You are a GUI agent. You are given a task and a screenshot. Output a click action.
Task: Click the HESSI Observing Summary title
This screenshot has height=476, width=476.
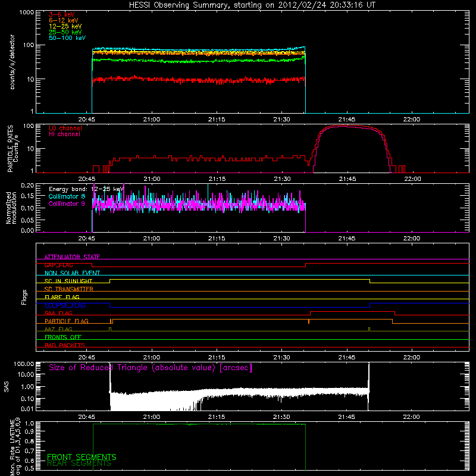252,5
